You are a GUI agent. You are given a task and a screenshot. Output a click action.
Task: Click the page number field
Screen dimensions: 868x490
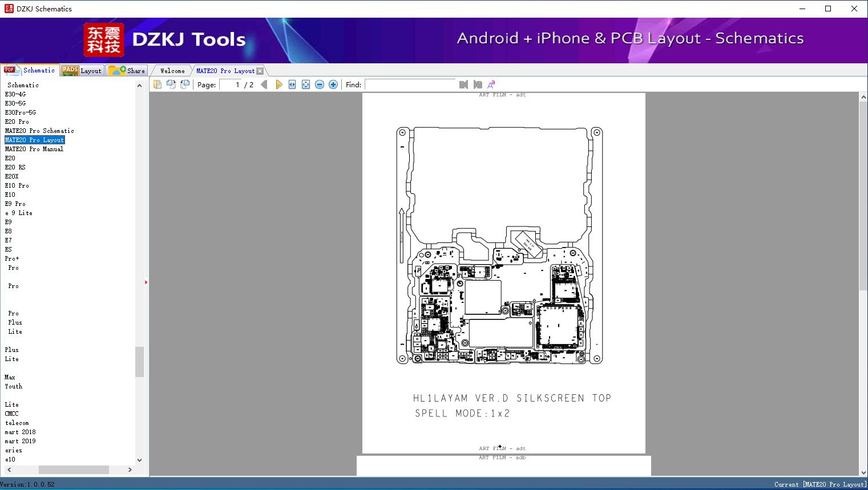(x=231, y=84)
